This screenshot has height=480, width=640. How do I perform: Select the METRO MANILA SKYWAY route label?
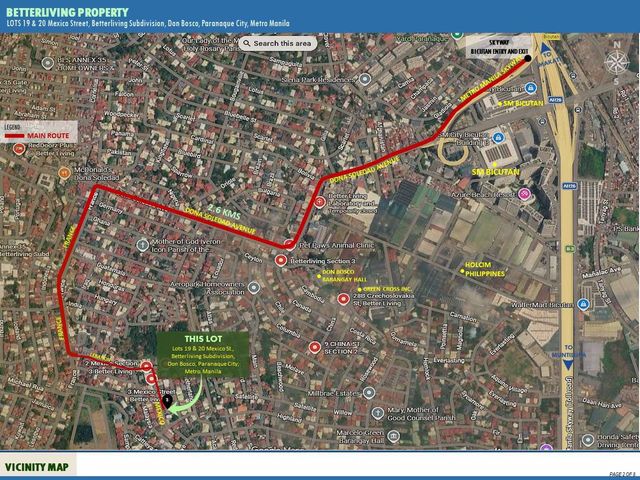pos(490,80)
